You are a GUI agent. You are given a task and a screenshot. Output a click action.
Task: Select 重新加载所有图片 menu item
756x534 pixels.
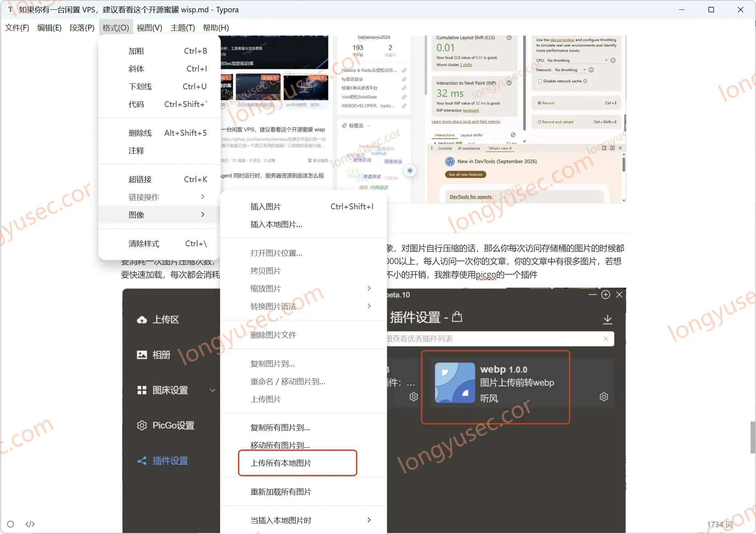click(x=303, y=492)
